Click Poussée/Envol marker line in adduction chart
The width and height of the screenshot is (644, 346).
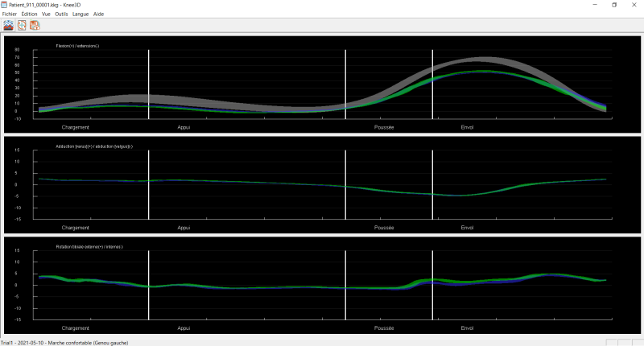click(x=432, y=185)
